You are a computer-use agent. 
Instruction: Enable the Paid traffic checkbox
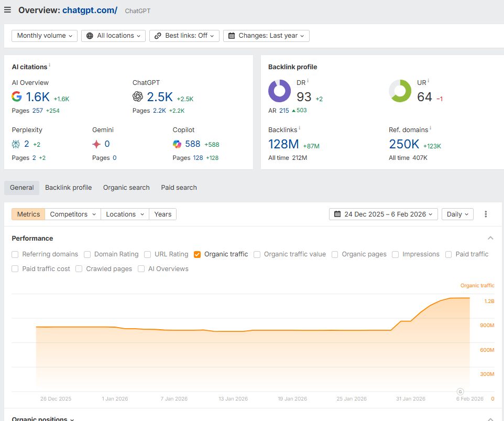click(x=448, y=254)
